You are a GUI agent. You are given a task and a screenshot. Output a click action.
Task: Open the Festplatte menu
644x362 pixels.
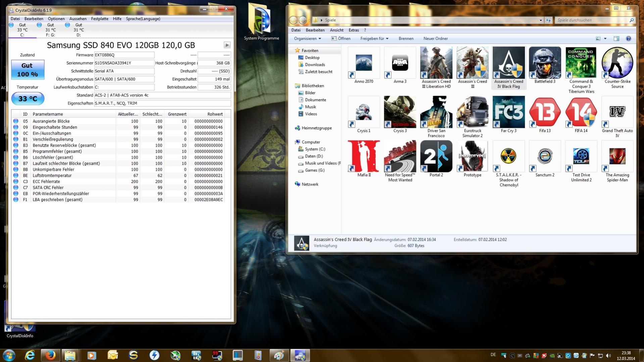(100, 19)
